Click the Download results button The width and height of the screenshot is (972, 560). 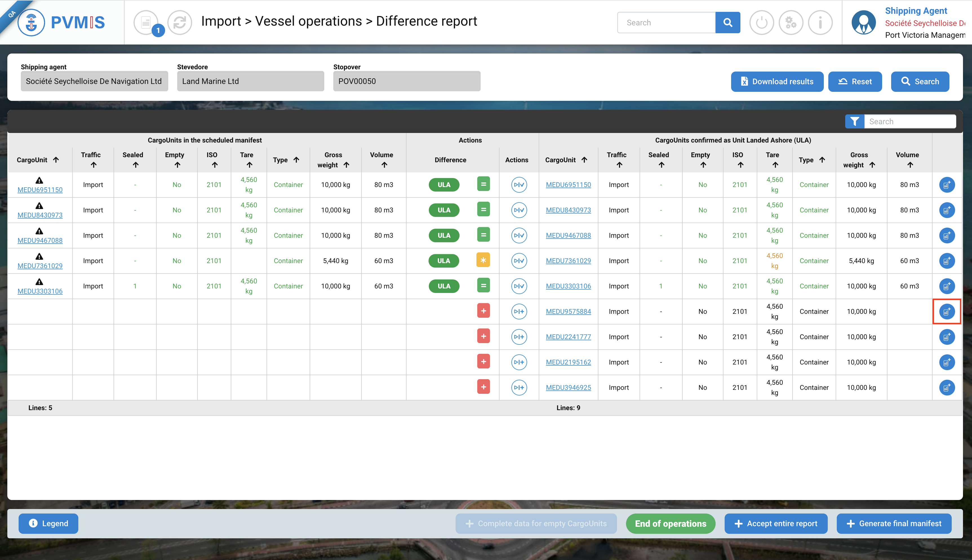(776, 81)
